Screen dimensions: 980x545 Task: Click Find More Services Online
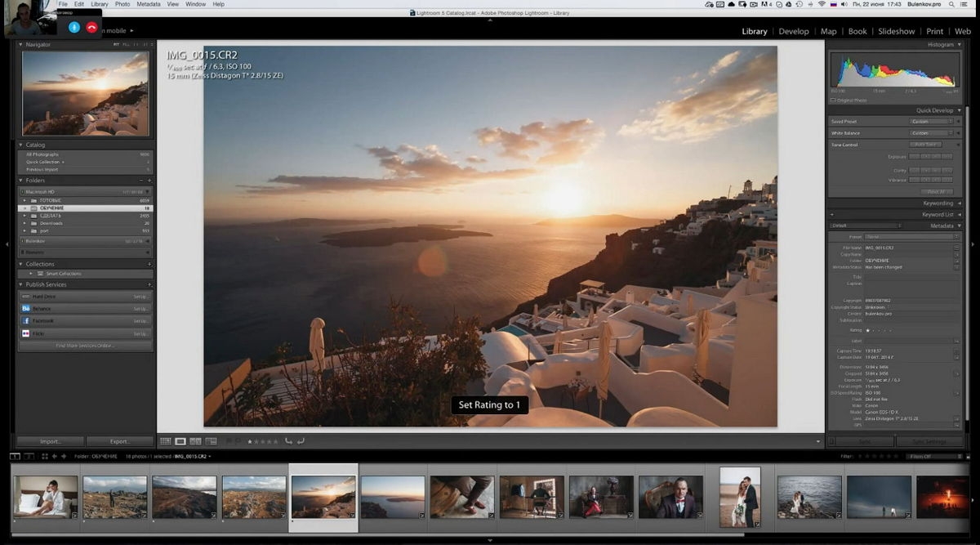[85, 346]
